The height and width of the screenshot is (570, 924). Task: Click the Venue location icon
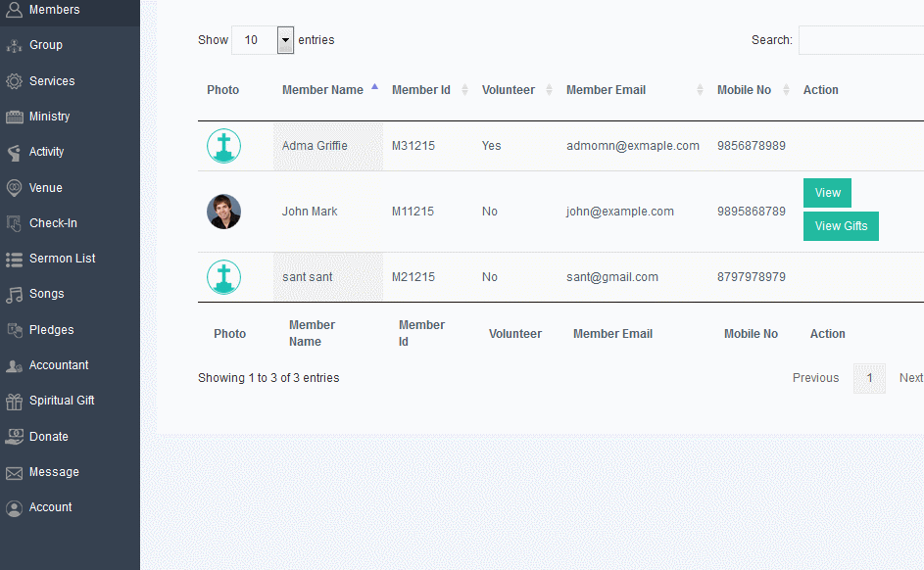(x=14, y=188)
